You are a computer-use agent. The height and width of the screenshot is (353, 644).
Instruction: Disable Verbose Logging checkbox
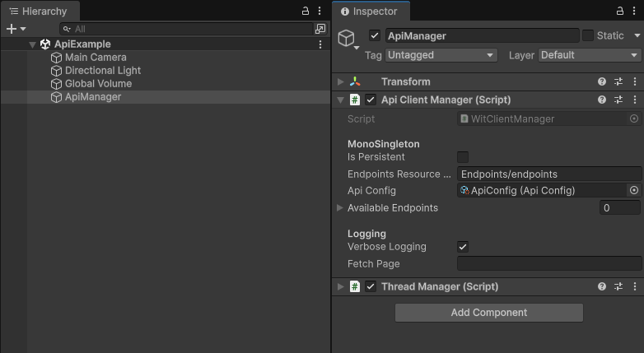tap(463, 247)
